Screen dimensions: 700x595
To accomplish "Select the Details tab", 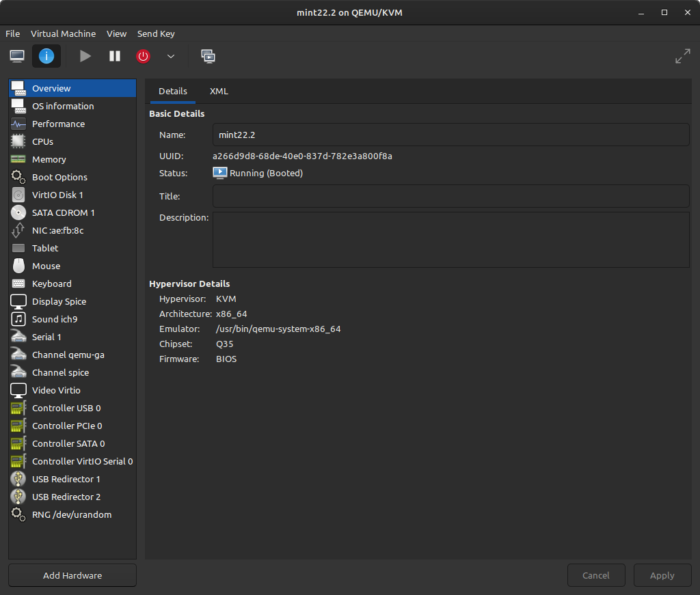I will point(173,91).
